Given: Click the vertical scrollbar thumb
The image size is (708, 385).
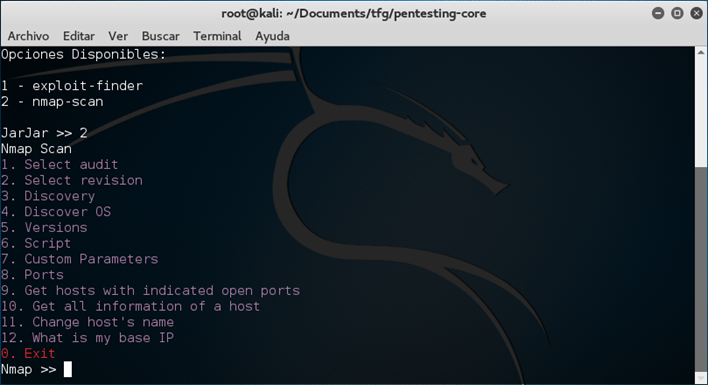Looking at the screenshot, I should coord(701,269).
